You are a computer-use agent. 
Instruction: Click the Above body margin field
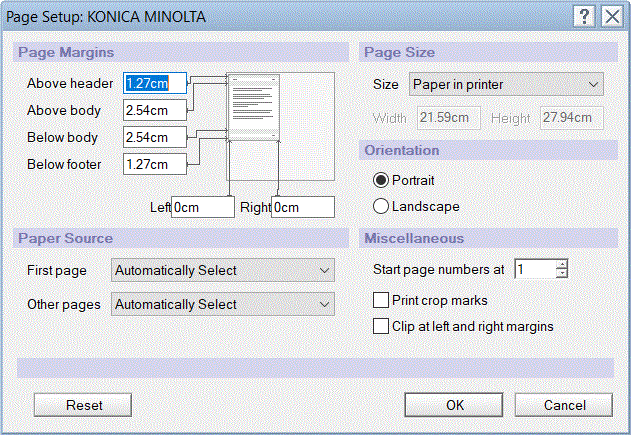(155, 110)
